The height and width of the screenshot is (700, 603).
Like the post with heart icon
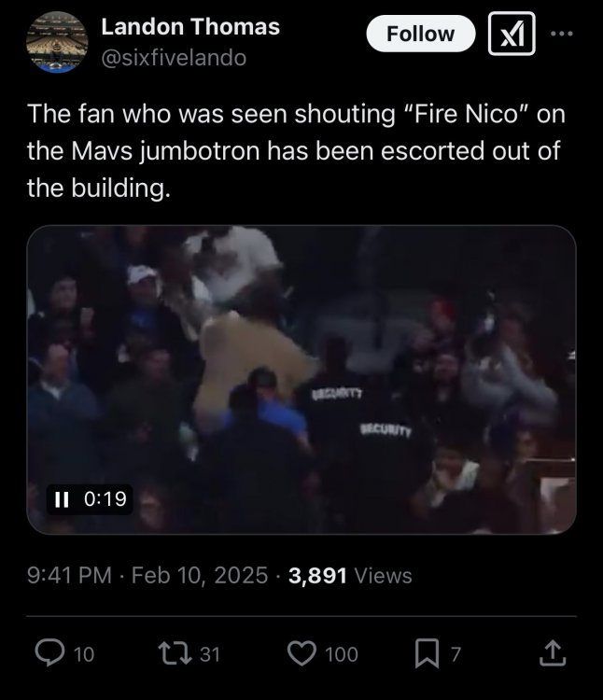[301, 654]
